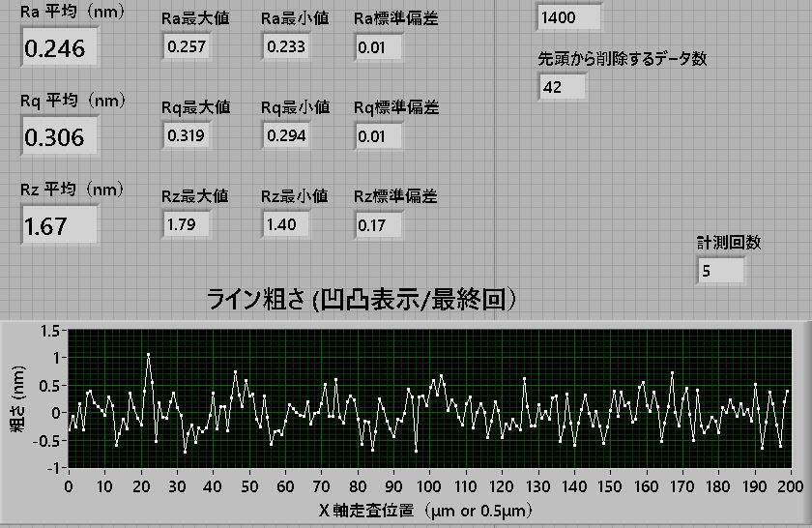Select the Rq標準偏差 value box
Viewport: 812px width, 528px height.
point(378,135)
